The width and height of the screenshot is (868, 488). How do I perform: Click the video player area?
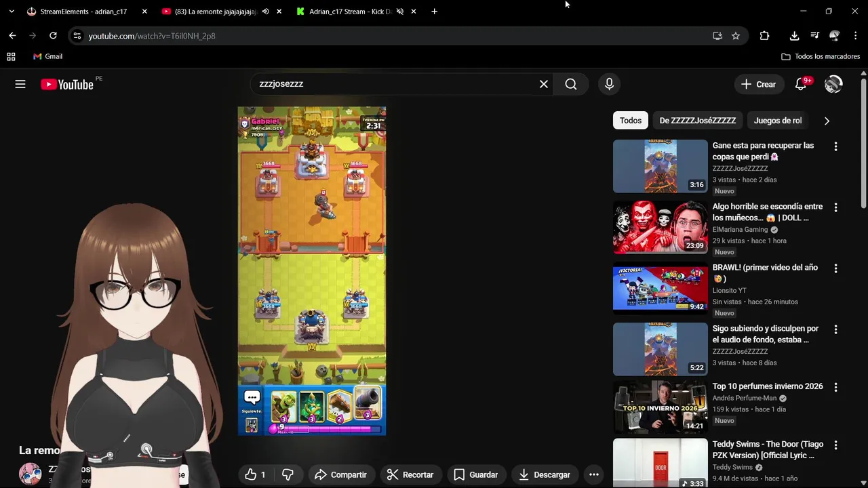tap(312, 271)
